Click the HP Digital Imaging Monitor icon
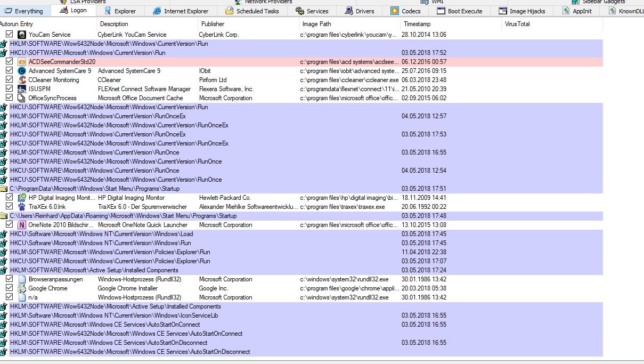 [x=22, y=198]
